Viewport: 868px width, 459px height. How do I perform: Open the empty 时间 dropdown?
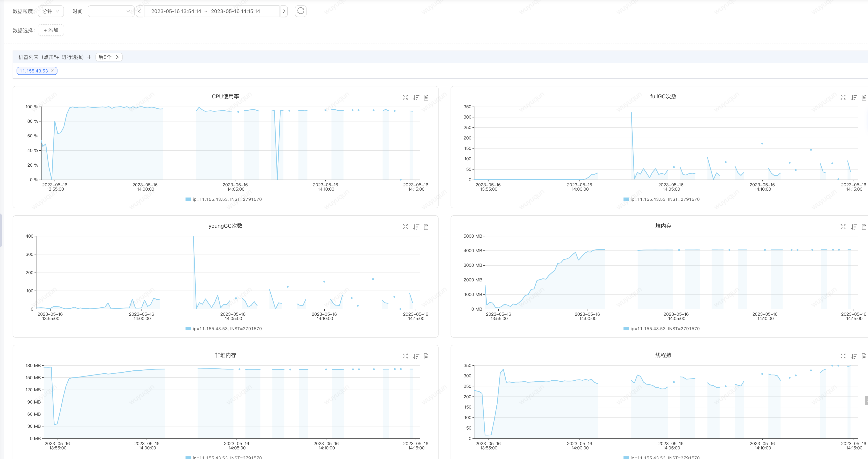click(111, 11)
